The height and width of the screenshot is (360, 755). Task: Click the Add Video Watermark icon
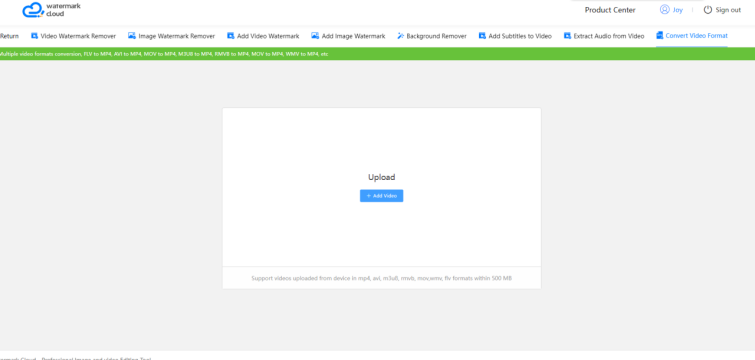(231, 36)
